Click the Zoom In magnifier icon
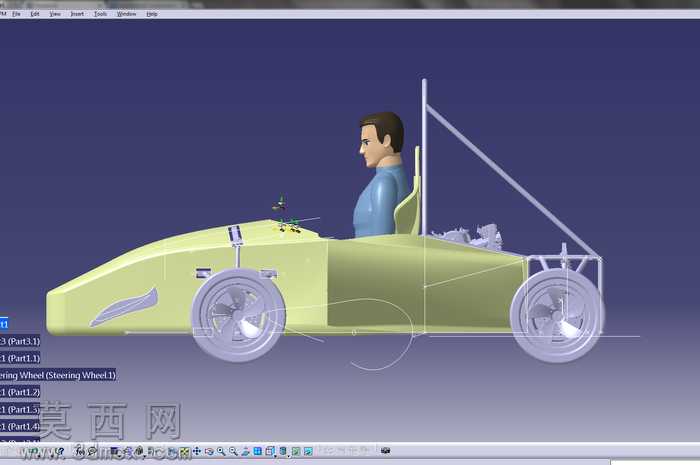Viewport: 700px width, 465px height. [221, 451]
